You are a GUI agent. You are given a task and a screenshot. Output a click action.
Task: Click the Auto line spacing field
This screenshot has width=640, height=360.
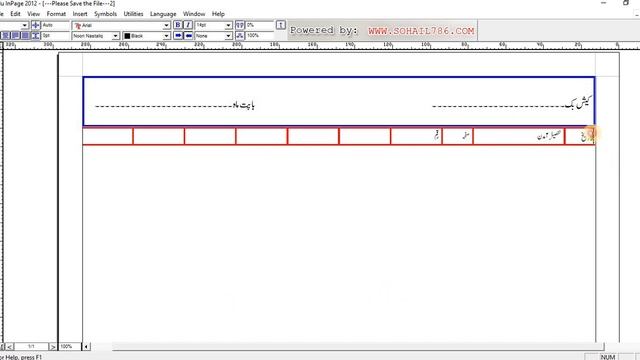[x=55, y=25]
